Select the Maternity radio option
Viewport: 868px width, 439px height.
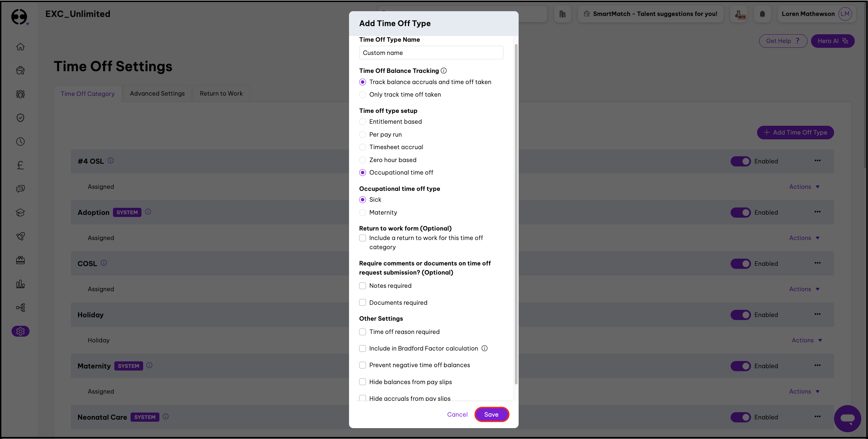(x=363, y=213)
